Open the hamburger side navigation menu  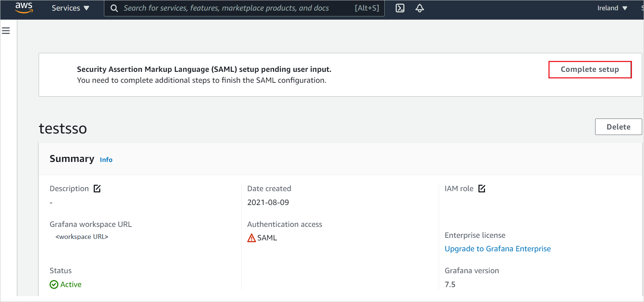click(x=6, y=31)
